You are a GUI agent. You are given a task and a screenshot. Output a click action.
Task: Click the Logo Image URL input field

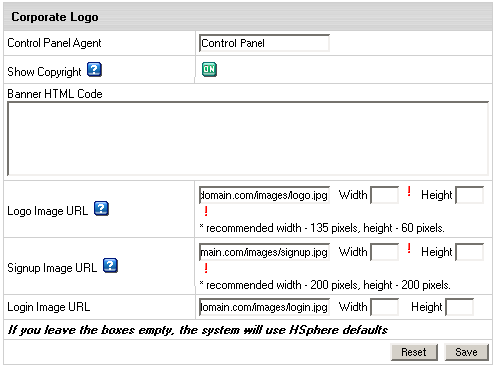coord(264,195)
